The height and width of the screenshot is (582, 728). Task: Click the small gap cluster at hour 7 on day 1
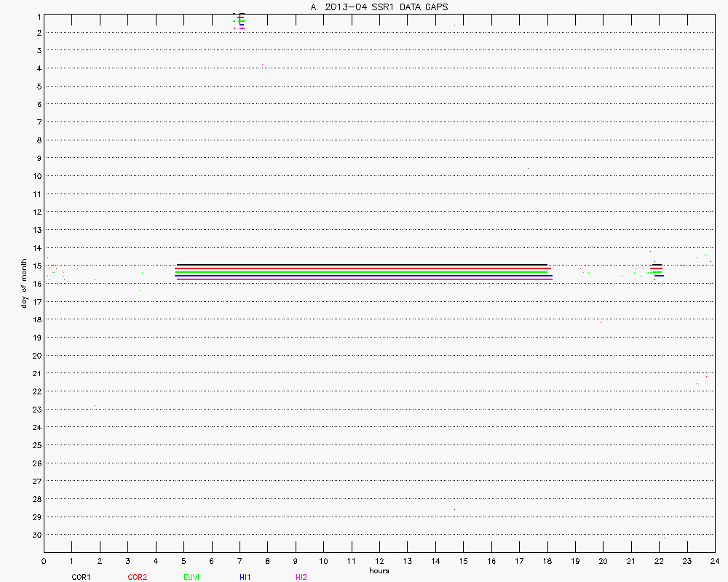(240, 20)
